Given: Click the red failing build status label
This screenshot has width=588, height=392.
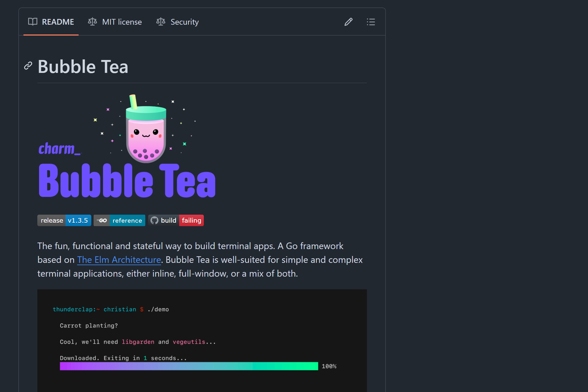Looking at the screenshot, I should pyautogui.click(x=191, y=220).
